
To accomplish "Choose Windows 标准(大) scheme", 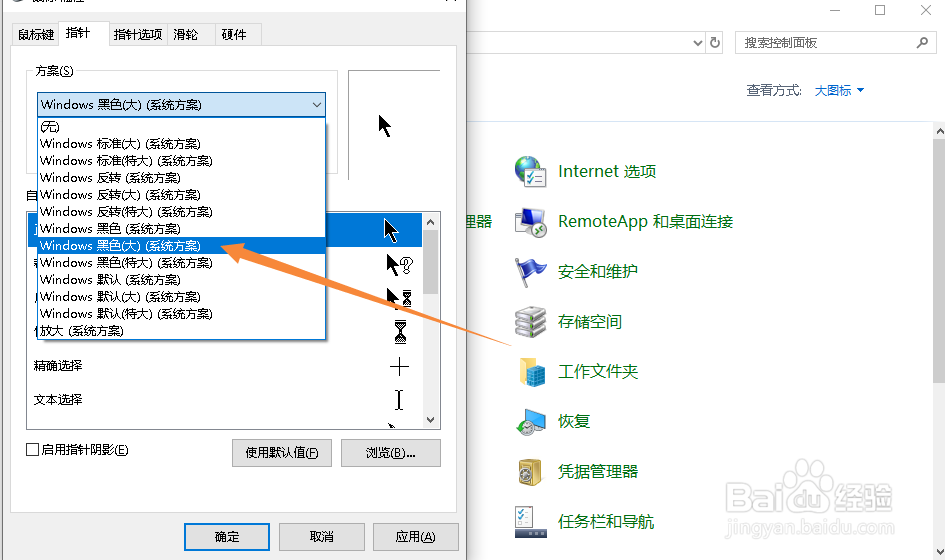I will (x=181, y=143).
